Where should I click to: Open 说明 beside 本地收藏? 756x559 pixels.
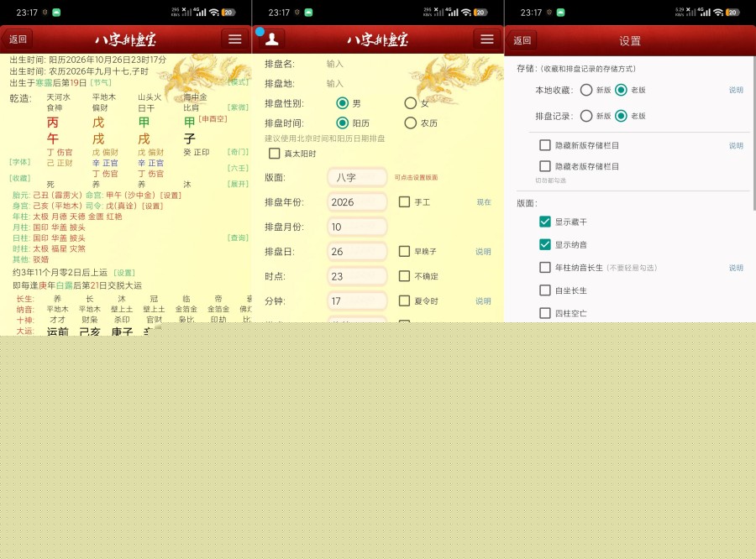click(x=736, y=90)
